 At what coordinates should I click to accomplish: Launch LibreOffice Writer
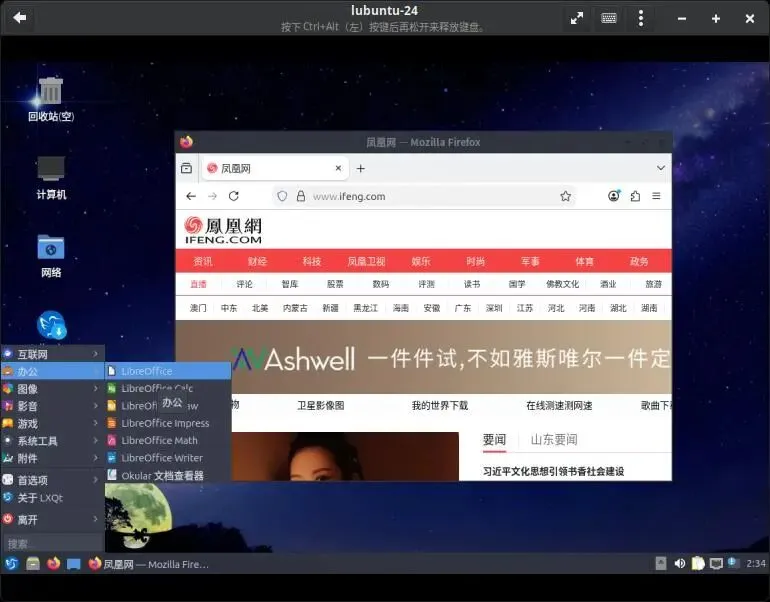(168, 458)
